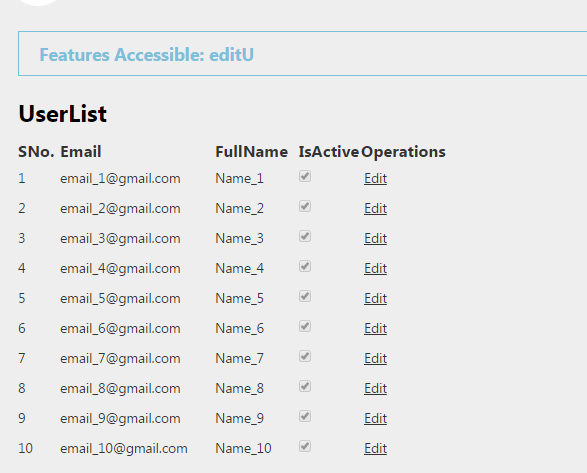Screen dimensions: 587x473
Task: Click the FullName column header
Action: [x=252, y=152]
